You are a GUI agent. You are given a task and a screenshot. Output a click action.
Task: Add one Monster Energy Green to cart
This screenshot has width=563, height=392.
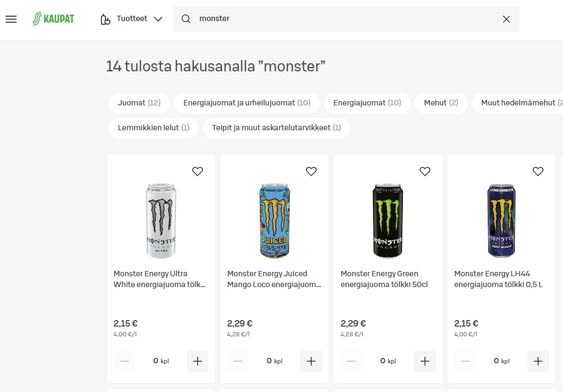pos(425,361)
